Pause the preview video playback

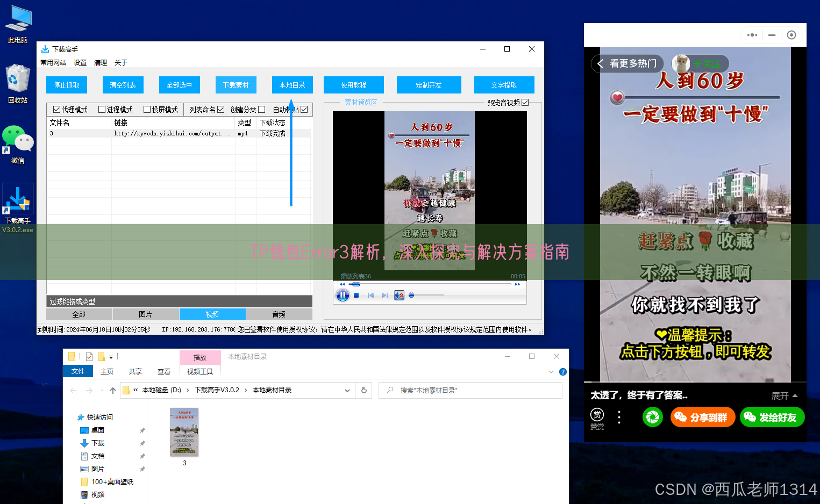point(343,295)
